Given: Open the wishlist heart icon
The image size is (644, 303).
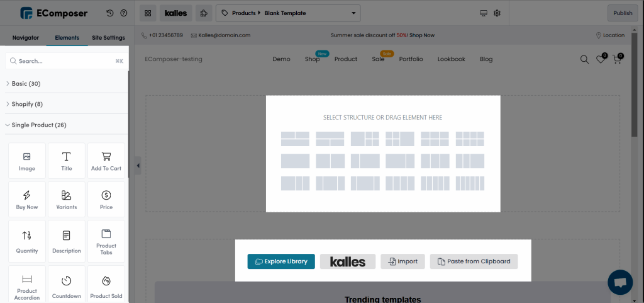Looking at the screenshot, I should 601,60.
